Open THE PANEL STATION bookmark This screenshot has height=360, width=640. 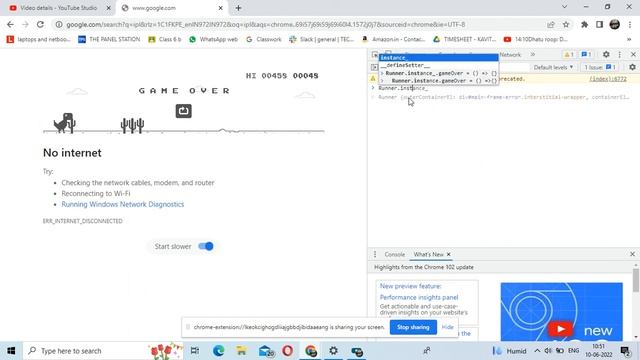(x=109, y=39)
